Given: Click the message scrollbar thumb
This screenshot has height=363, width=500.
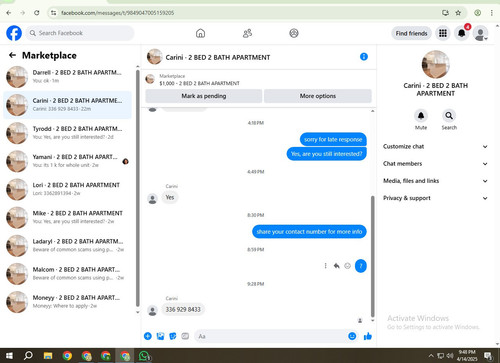Looking at the screenshot, I should (x=372, y=256).
